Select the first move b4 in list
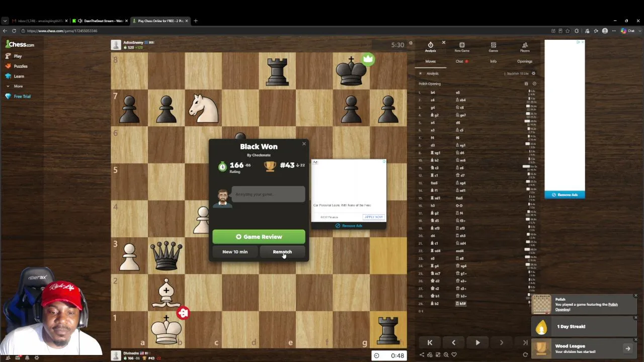 [x=433, y=93]
